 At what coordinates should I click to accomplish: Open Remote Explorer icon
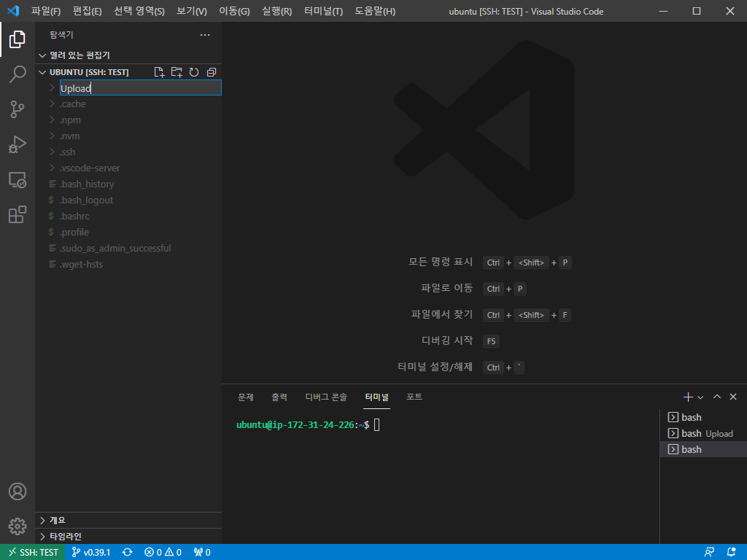[18, 179]
